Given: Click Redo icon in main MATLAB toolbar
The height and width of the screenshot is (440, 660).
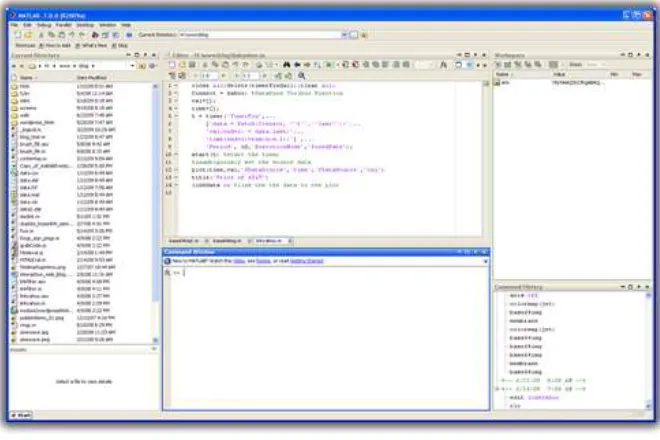Looking at the screenshot, I should (x=82, y=35).
